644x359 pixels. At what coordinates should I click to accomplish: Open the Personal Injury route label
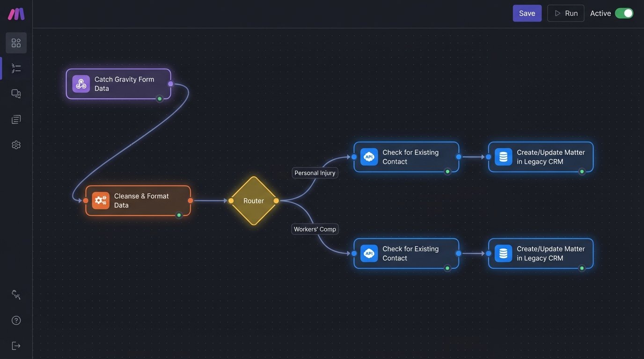click(315, 172)
